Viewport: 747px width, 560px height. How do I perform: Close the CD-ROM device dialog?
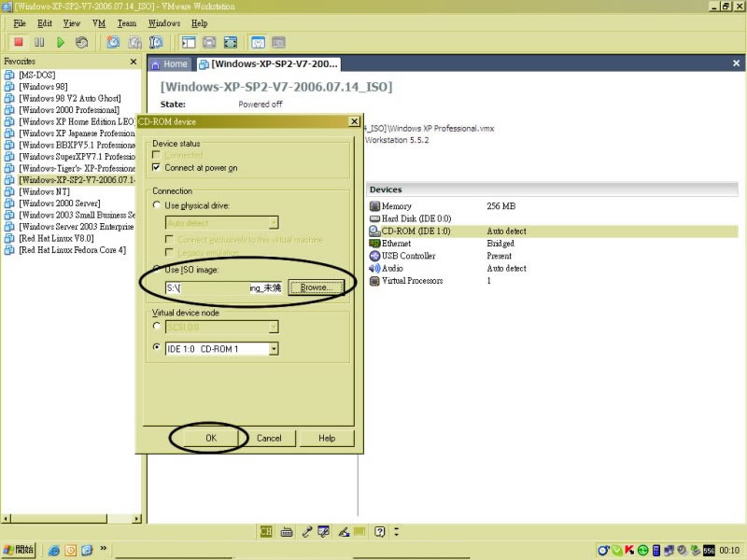click(354, 121)
